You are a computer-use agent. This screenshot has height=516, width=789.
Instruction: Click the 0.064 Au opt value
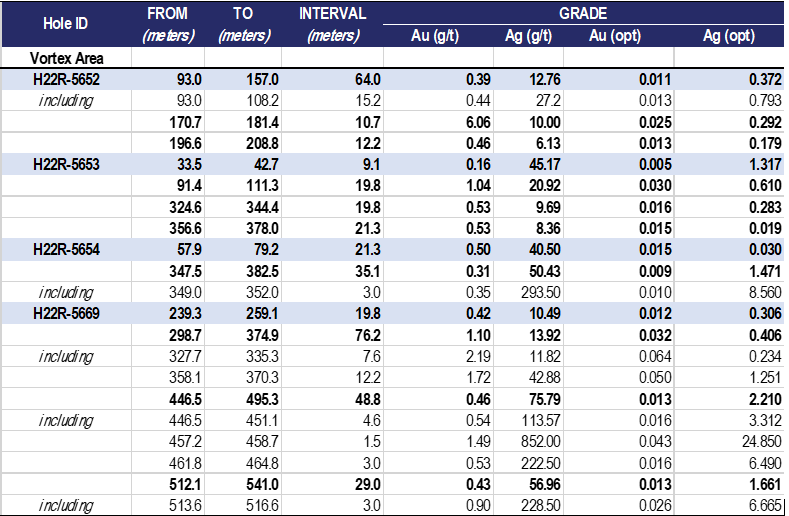pyautogui.click(x=655, y=356)
